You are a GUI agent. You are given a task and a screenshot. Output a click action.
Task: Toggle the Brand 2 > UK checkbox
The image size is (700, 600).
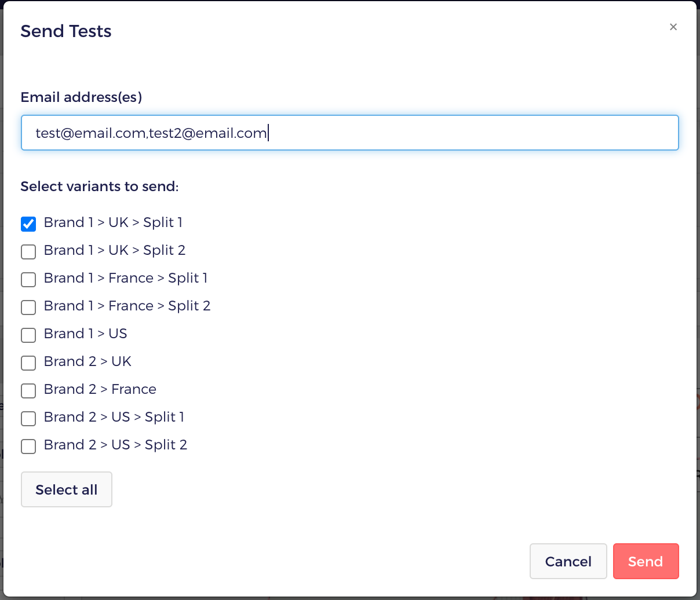point(28,363)
